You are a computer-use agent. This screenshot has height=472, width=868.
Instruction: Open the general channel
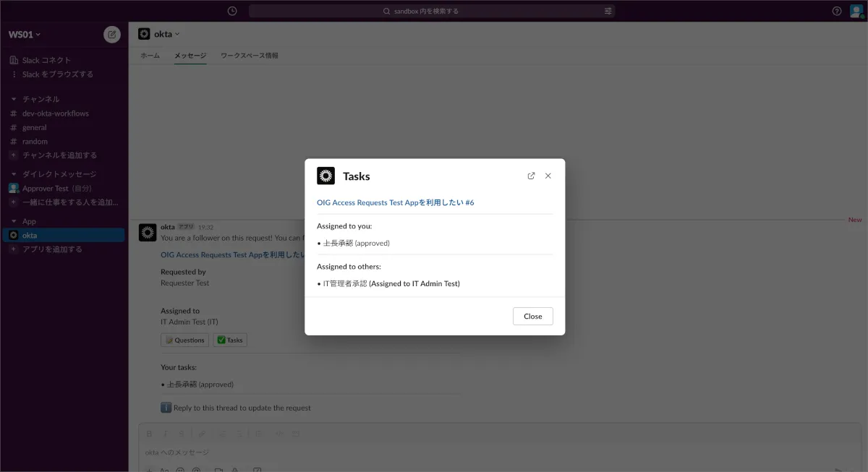coord(34,127)
